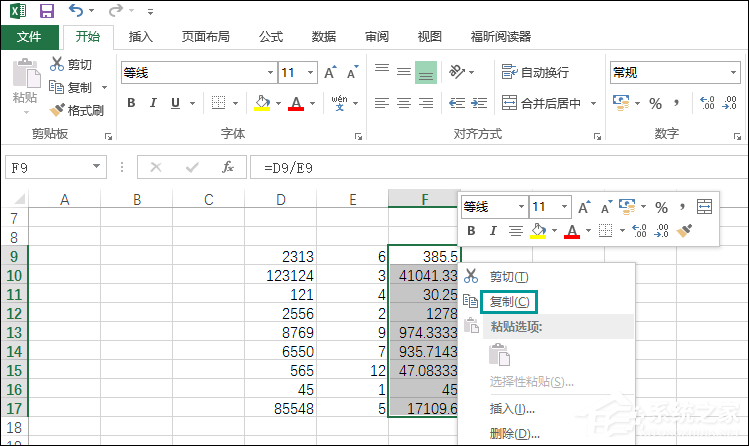Choose 复制(C) from the context menu
749x446 pixels.
pos(508,301)
